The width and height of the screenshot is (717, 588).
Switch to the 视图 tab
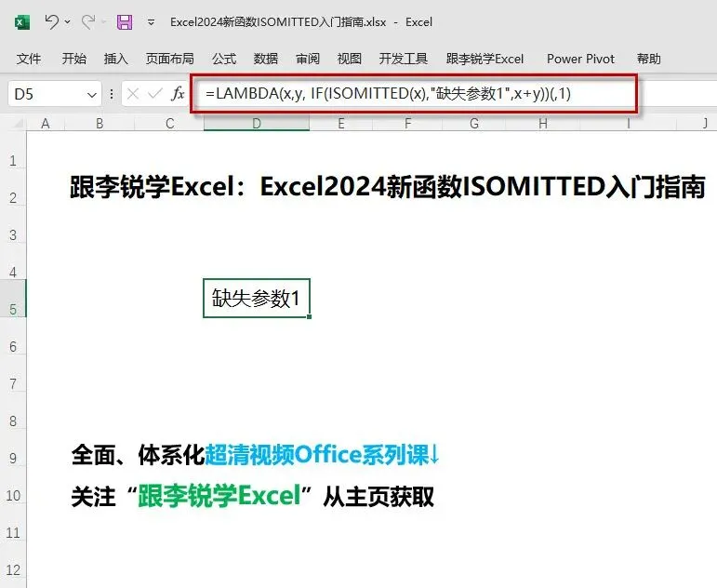350,59
